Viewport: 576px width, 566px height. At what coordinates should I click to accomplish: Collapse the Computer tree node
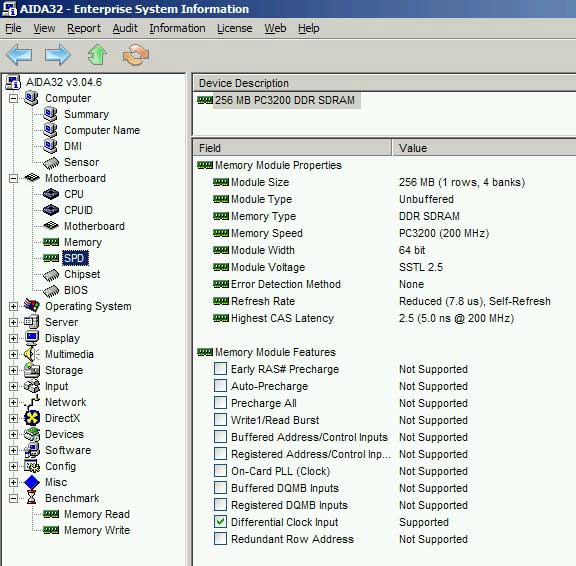pos(13,98)
